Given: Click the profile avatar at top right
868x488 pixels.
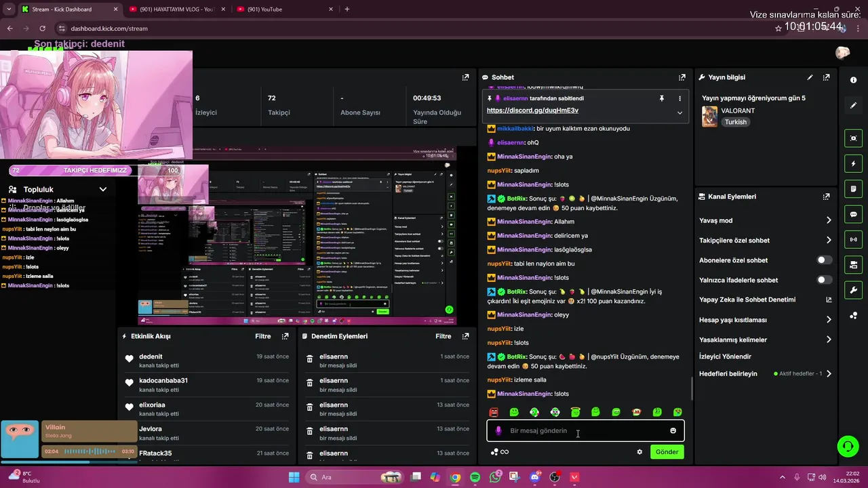Looking at the screenshot, I should click(x=842, y=53).
